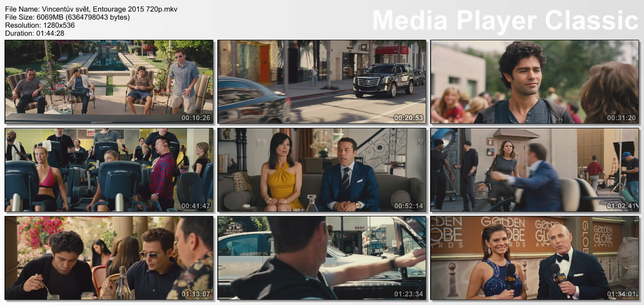This screenshot has height=305, width=644.
Task: Click the studio backlot golf cart thumbnail
Action: tap(534, 170)
